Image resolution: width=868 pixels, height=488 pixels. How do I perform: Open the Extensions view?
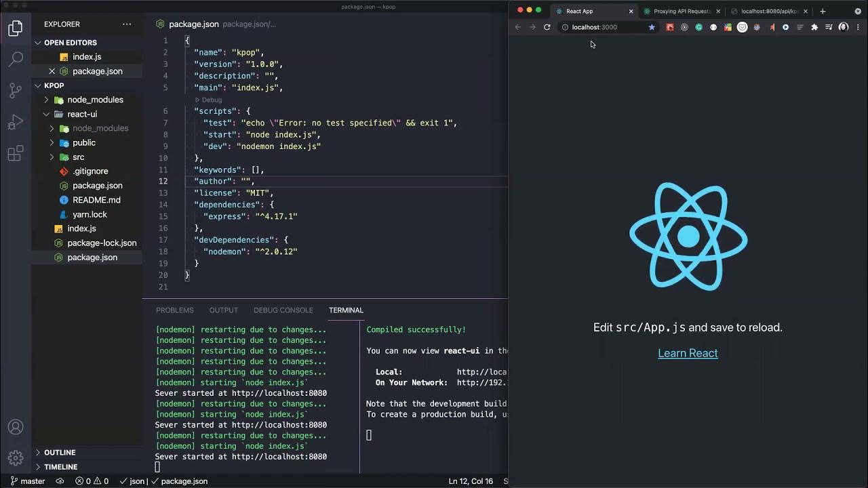coord(15,154)
